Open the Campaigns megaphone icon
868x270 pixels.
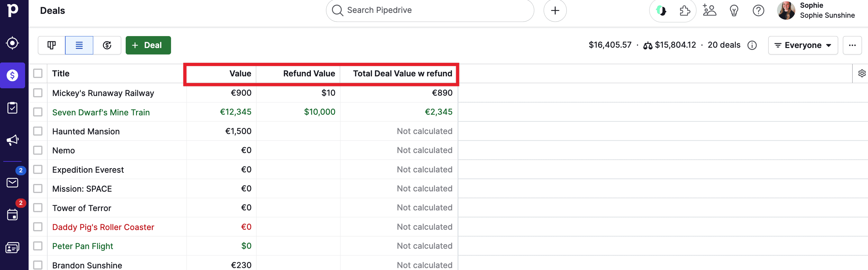click(x=13, y=140)
